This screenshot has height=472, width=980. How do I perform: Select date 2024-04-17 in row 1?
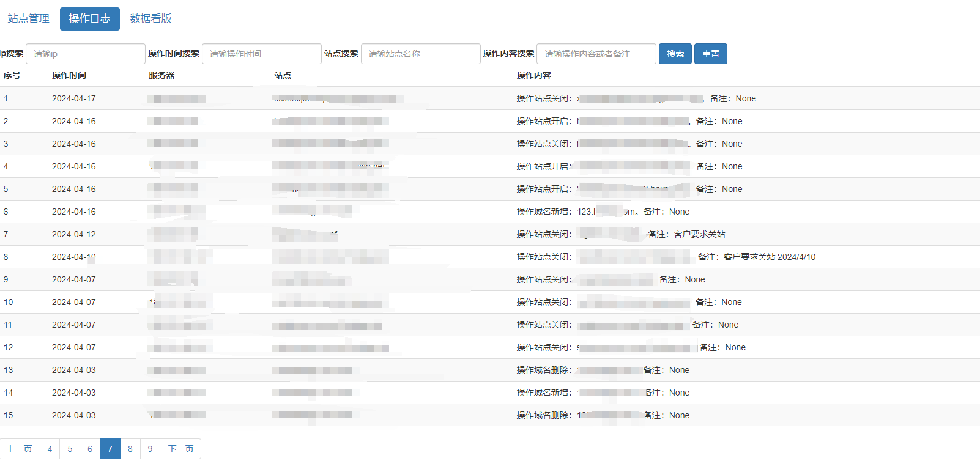coord(74,98)
